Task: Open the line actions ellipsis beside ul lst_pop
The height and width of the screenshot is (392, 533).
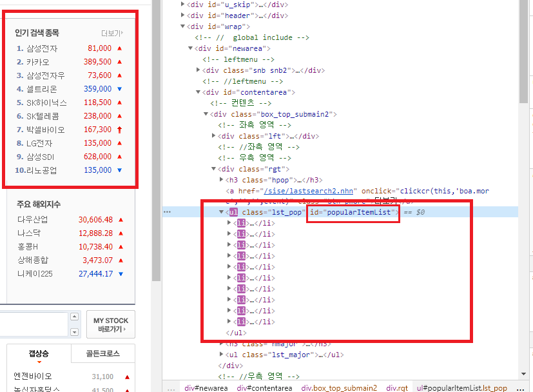Action: point(167,212)
